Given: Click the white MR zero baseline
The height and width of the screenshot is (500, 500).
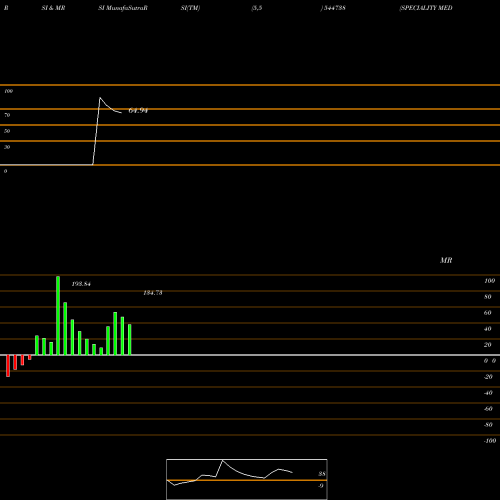Looking at the screenshot, I should pos(250,355).
